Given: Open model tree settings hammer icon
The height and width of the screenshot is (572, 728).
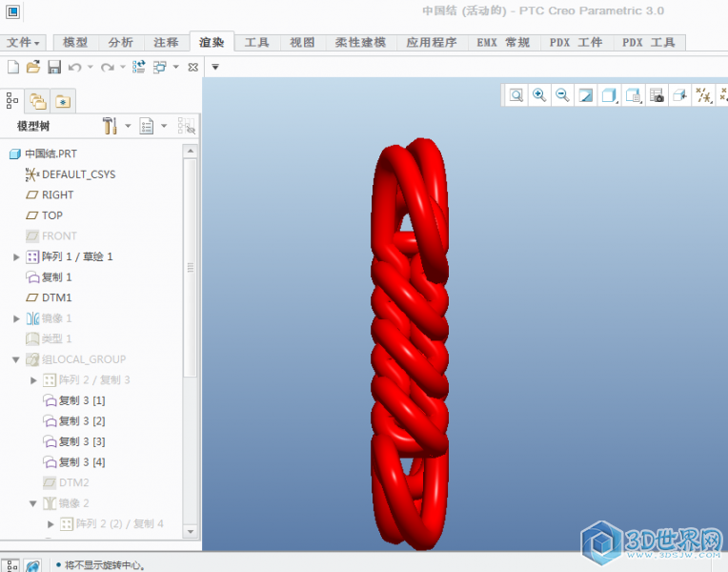Looking at the screenshot, I should point(109,126).
